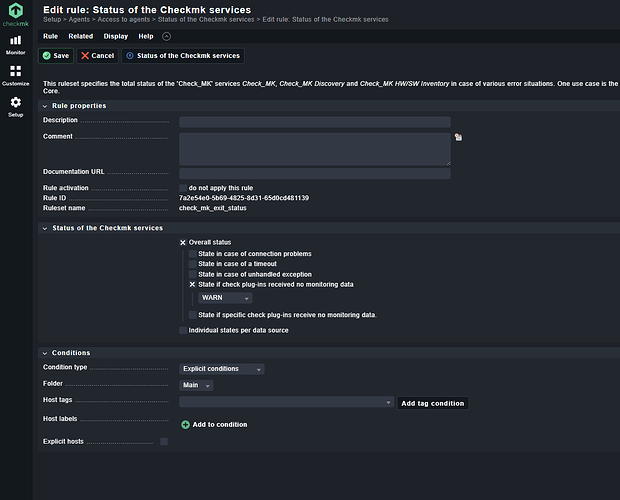Click Add to condition link

point(219,425)
